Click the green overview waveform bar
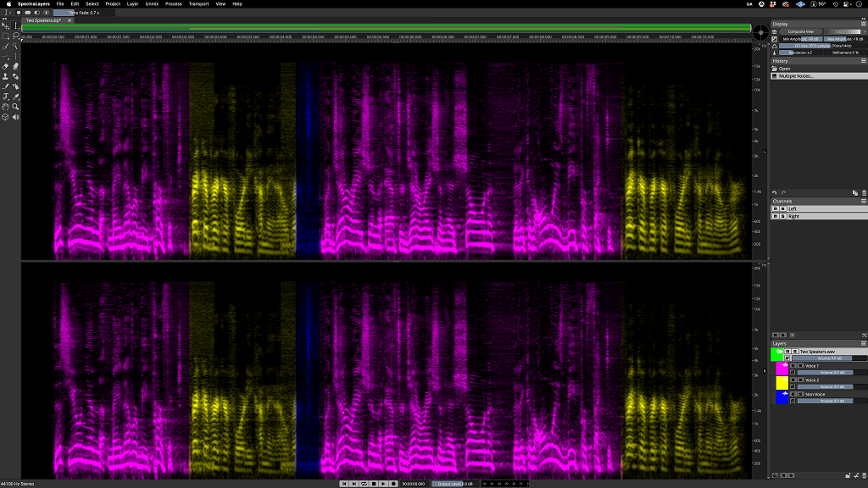The width and height of the screenshot is (868, 488). (x=387, y=28)
